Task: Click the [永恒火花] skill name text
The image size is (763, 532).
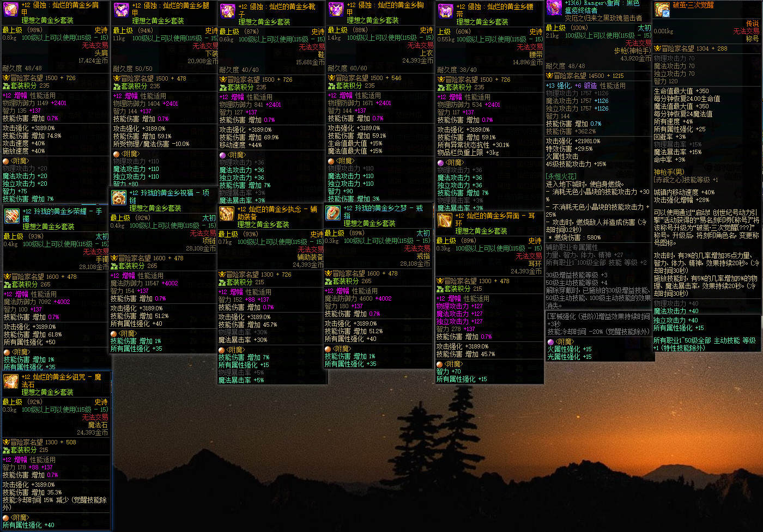Action: [x=561, y=176]
